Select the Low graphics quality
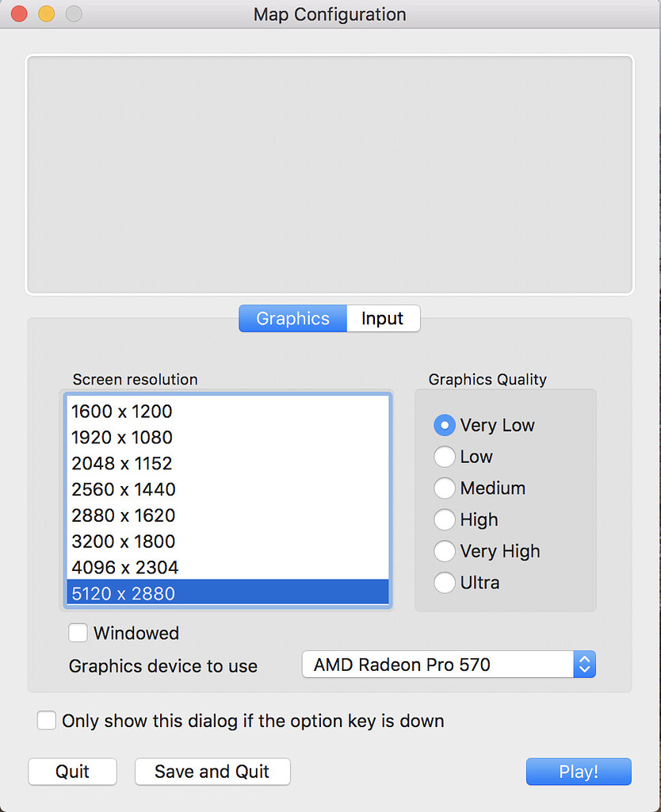 tap(445, 457)
